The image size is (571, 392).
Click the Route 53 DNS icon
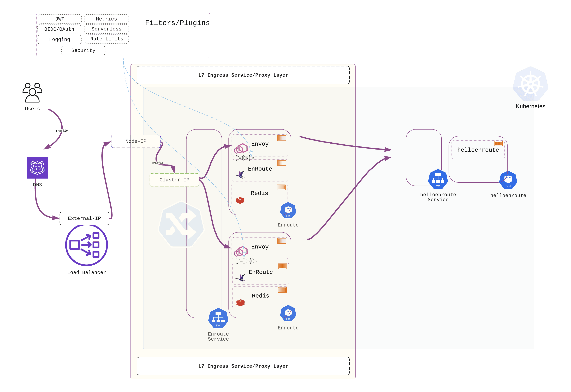click(x=37, y=168)
